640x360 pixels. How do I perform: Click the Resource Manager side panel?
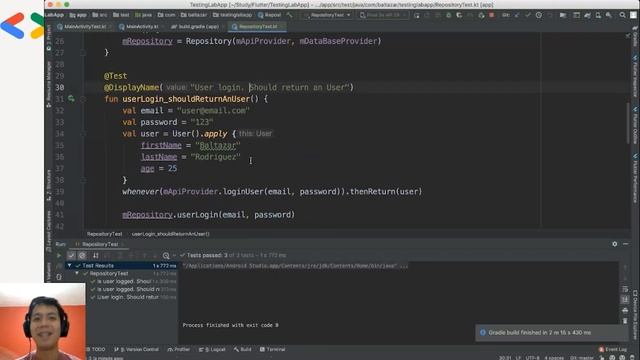pyautogui.click(x=49, y=84)
